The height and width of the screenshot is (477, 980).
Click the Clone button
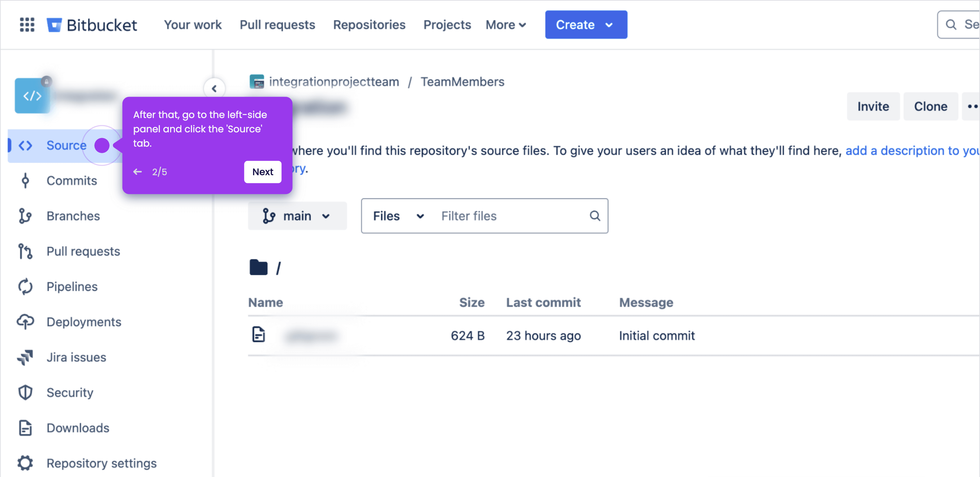(x=931, y=106)
